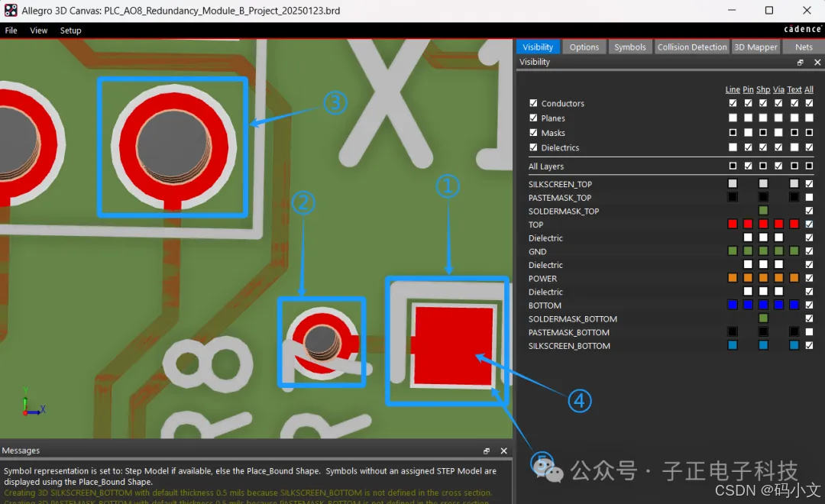Click the PASTEMASK_TOP black Line swatch
The width and height of the screenshot is (825, 504).
pos(733,197)
